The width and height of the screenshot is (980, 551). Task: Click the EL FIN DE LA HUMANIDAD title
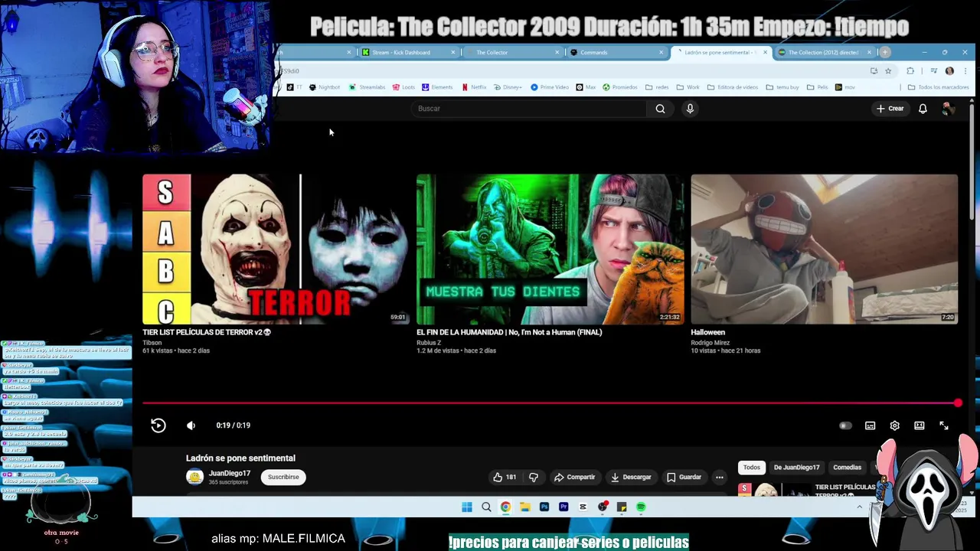509,332
